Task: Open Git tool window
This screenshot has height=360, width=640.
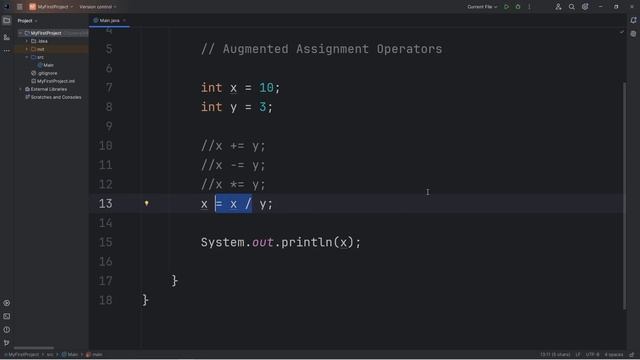Action: tap(7, 342)
